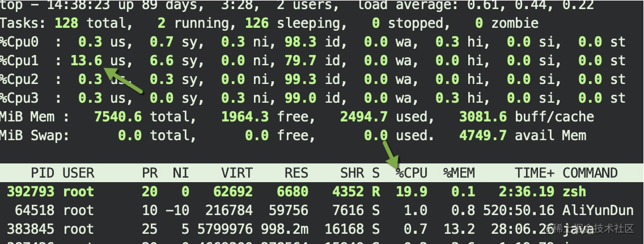The image size is (644, 244).
Task: Select PID 64518 in process list
Action: (35, 211)
